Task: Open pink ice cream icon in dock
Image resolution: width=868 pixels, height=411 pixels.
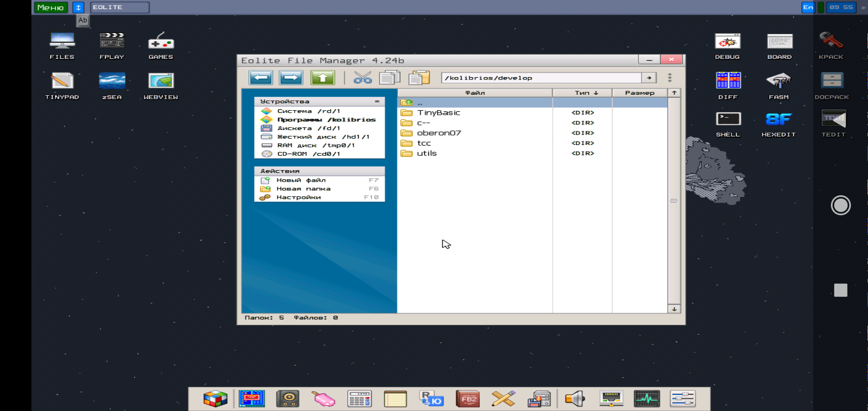Action: pos(323,398)
